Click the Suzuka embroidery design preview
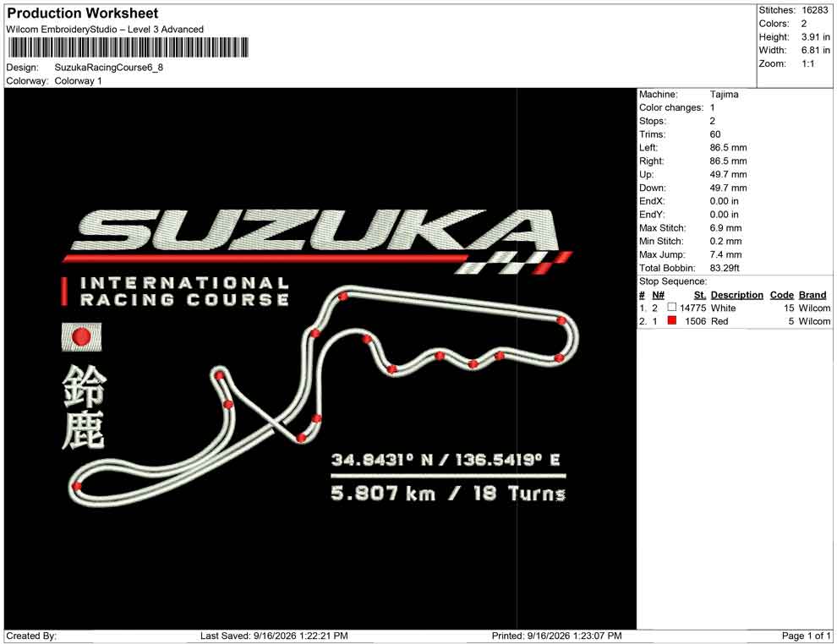This screenshot has width=837, height=644. [x=320, y=358]
